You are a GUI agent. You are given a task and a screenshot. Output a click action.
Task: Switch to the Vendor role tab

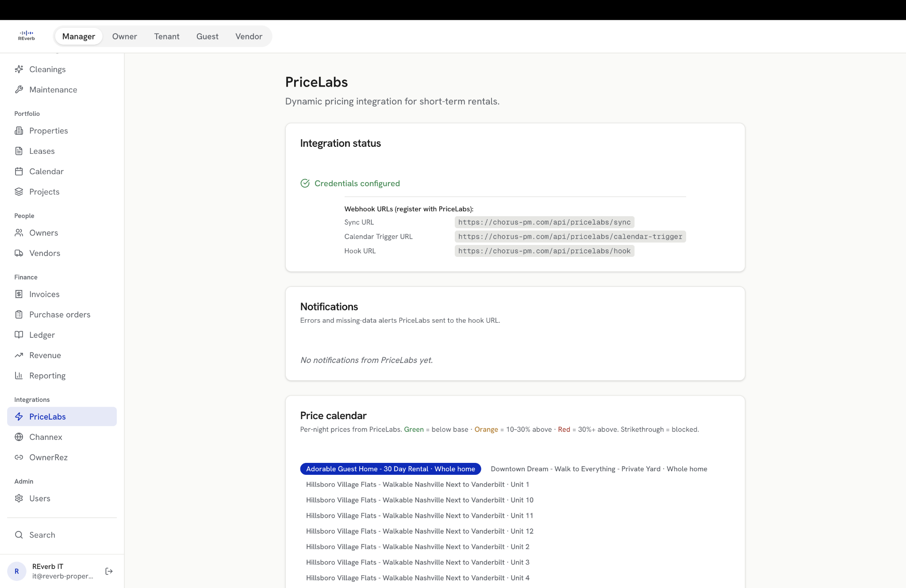(x=249, y=36)
